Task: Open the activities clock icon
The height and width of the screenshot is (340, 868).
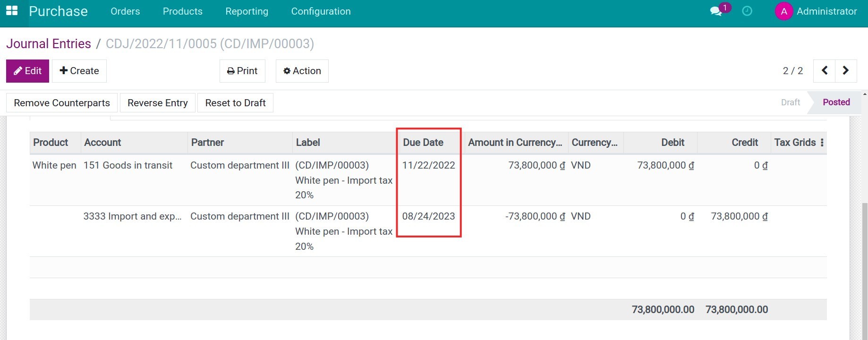Action: coord(747,11)
